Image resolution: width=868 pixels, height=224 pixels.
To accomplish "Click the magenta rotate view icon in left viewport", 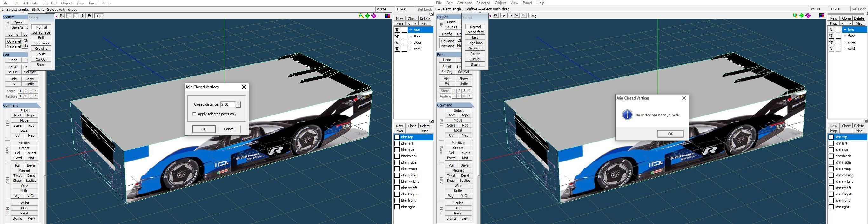I will (x=374, y=16).
